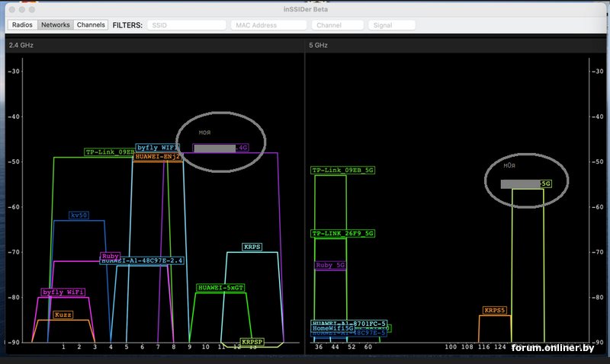The image size is (610, 364).
Task: Focus the SSID filter field
Action: pyautogui.click(x=185, y=25)
